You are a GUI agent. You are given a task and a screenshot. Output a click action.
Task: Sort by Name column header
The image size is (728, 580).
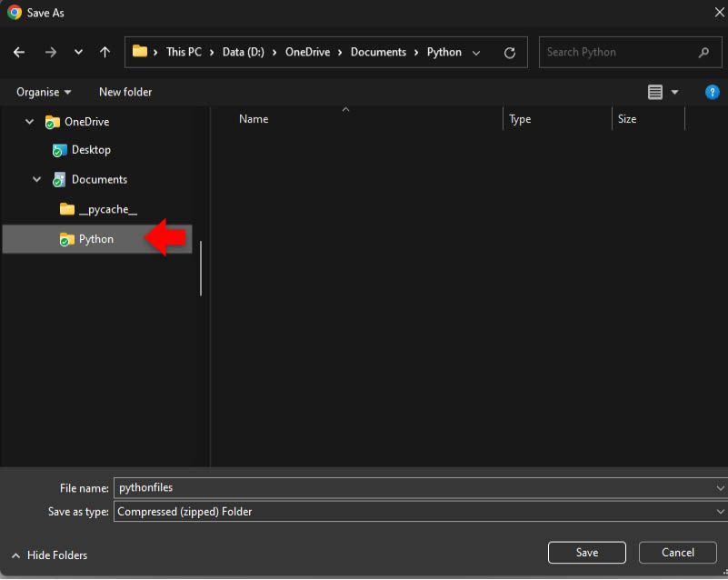(254, 119)
